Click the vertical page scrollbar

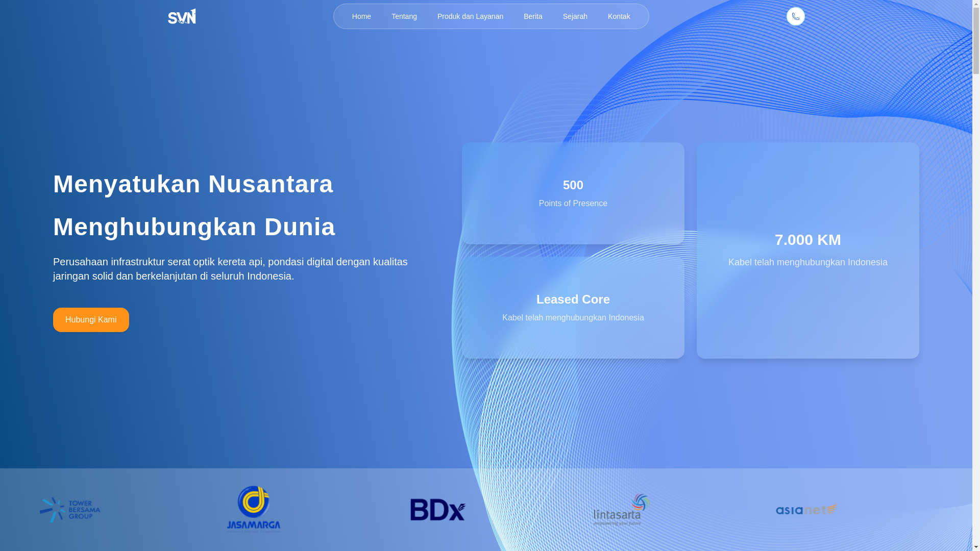click(x=976, y=275)
